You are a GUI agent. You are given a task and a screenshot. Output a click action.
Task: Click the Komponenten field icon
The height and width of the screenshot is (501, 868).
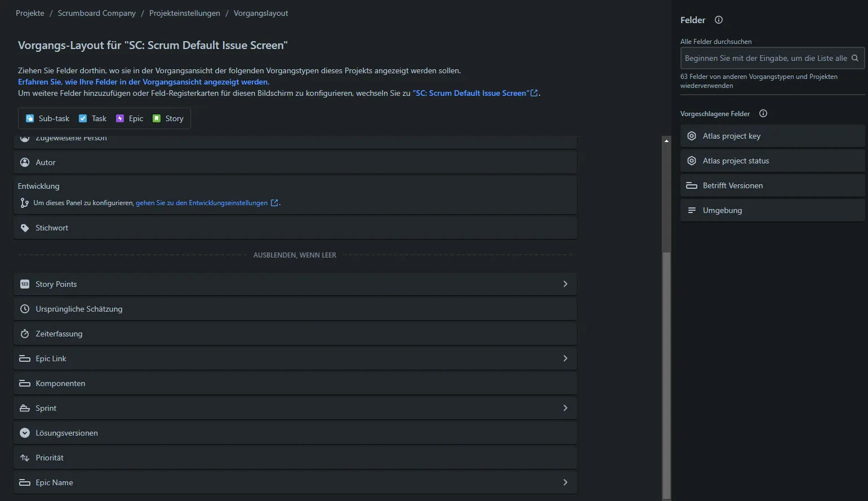tap(25, 383)
